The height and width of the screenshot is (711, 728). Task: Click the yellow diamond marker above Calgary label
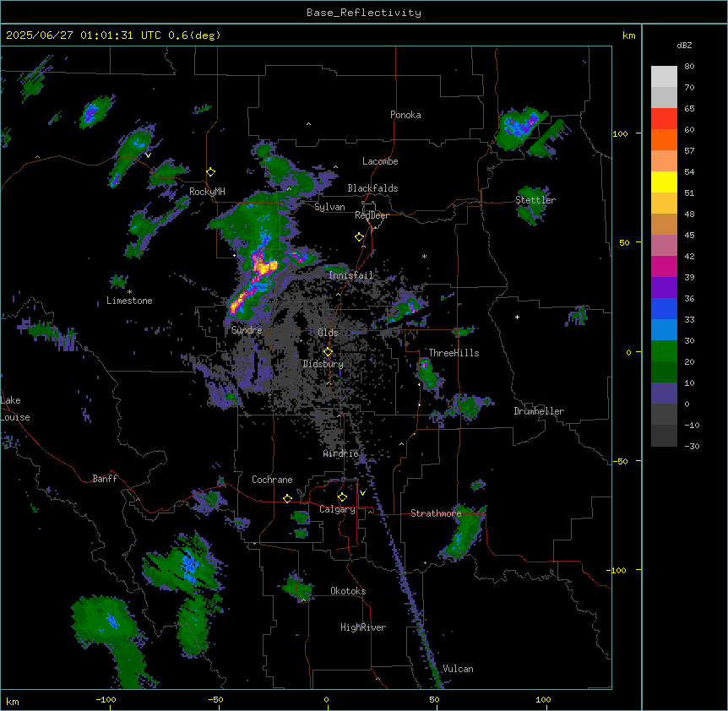pos(342,497)
